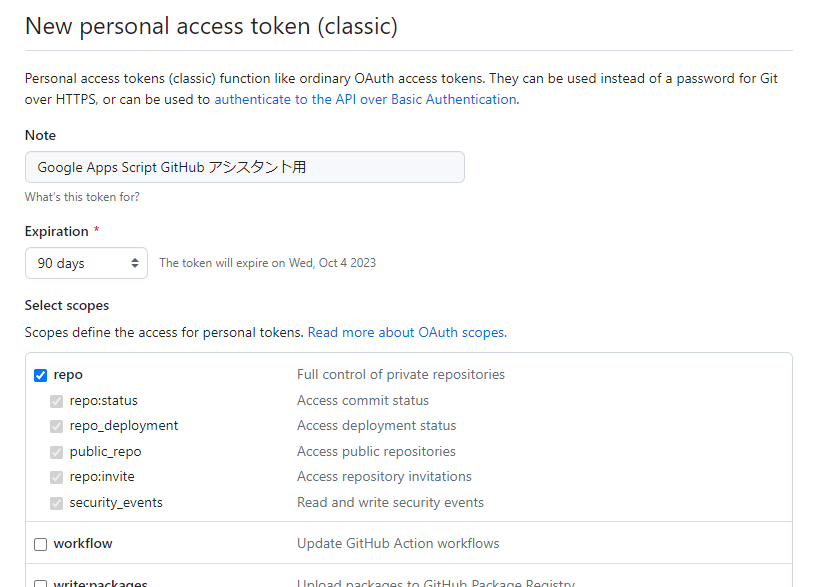Click the repo:status scope label
Image resolution: width=817 pixels, height=587 pixels.
coord(104,401)
